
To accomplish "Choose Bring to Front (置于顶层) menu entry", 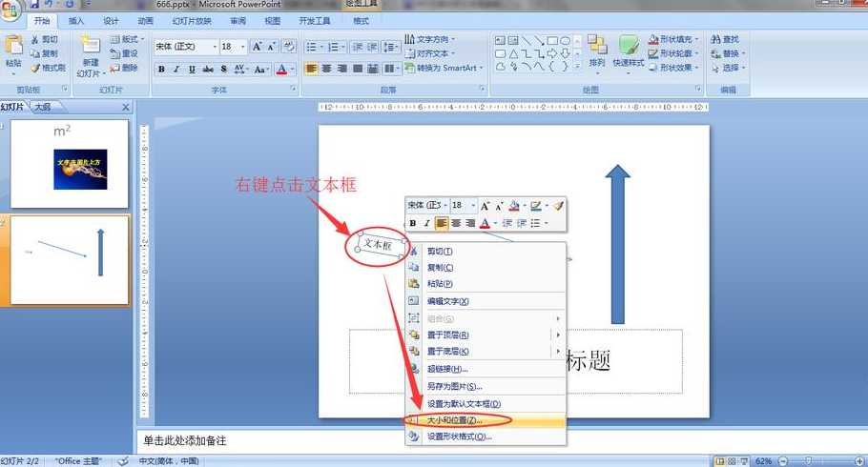I will 486,335.
